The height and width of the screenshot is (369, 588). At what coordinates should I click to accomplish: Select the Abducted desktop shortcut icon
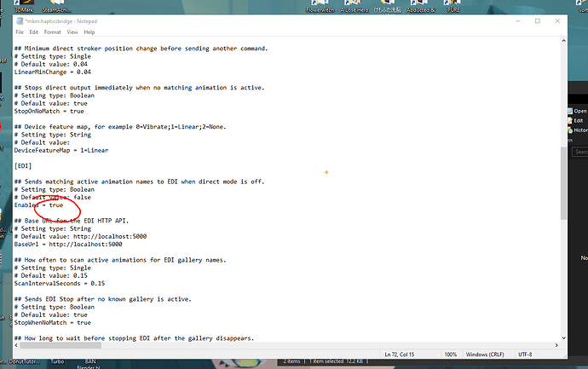click(421, 6)
